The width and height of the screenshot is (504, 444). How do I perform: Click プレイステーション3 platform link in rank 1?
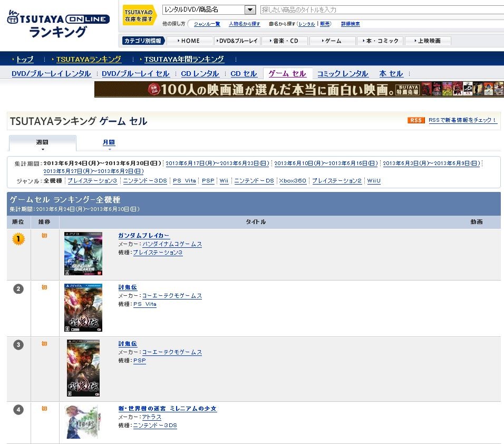click(158, 253)
